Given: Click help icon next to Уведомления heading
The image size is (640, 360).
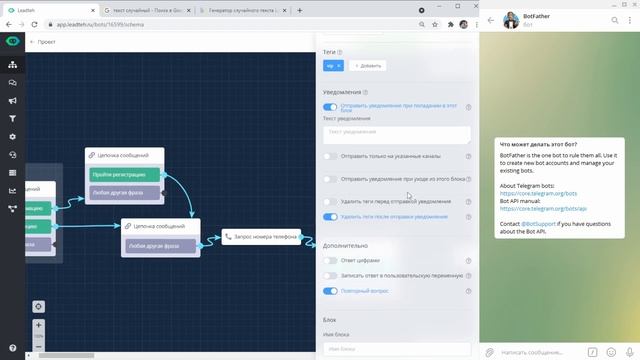Looking at the screenshot, I should pos(365,92).
